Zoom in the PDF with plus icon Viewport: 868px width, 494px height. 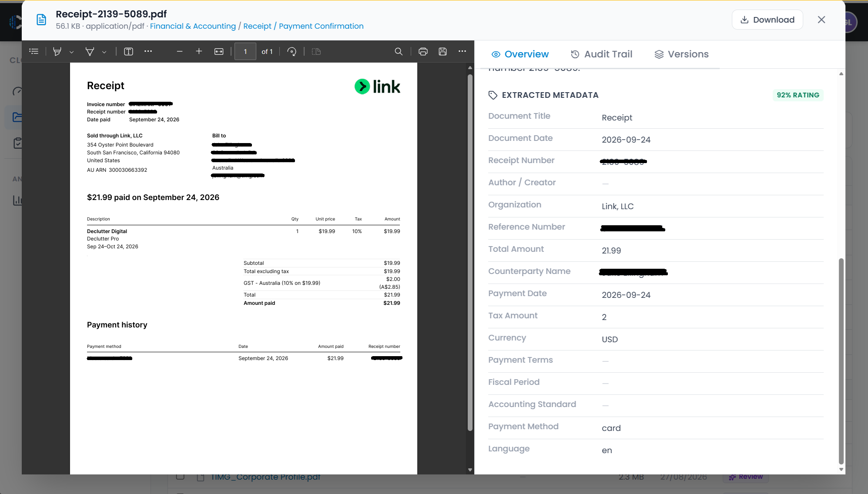click(x=199, y=51)
